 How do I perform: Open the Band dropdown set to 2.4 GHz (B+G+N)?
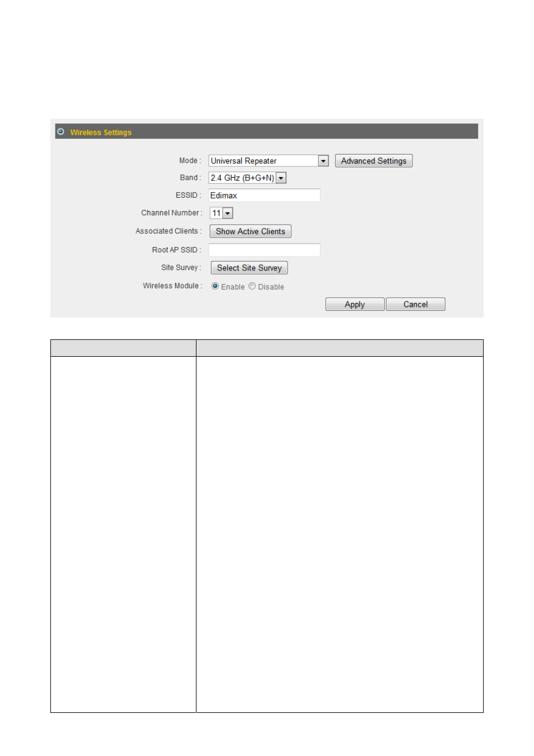tap(247, 178)
